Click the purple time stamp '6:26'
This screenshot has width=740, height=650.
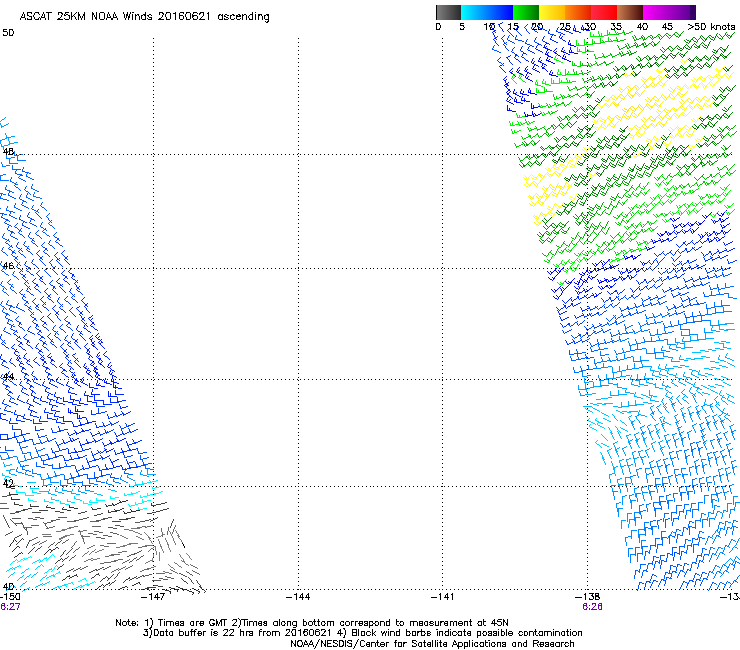click(592, 607)
